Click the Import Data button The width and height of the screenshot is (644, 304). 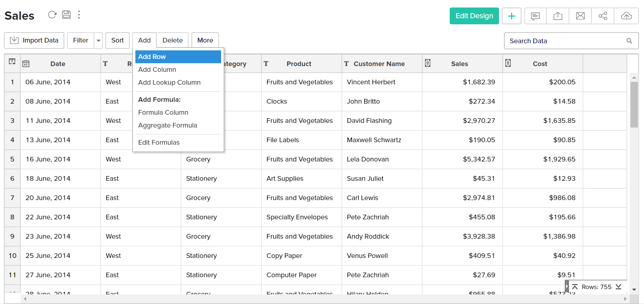point(34,40)
